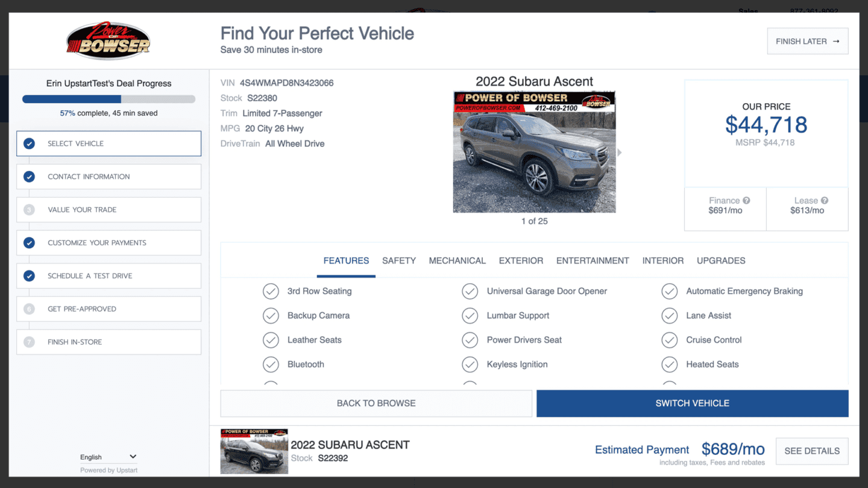This screenshot has height=488, width=868.
Task: Click the Subaru Ascent thumbnail in bottom bar
Action: pyautogui.click(x=254, y=451)
